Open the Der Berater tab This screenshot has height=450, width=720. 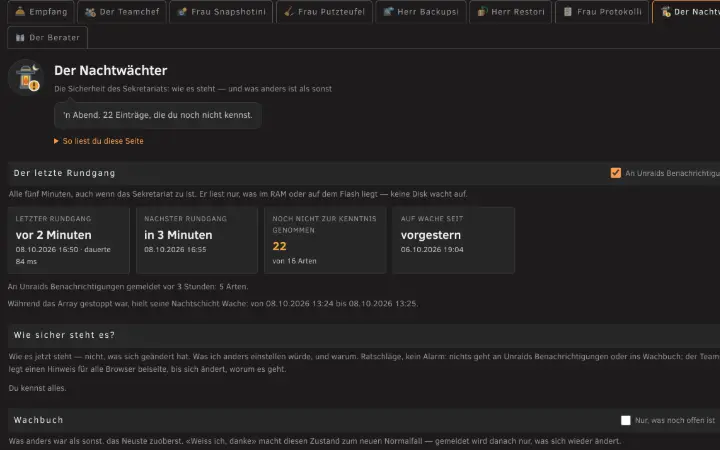click(47, 38)
